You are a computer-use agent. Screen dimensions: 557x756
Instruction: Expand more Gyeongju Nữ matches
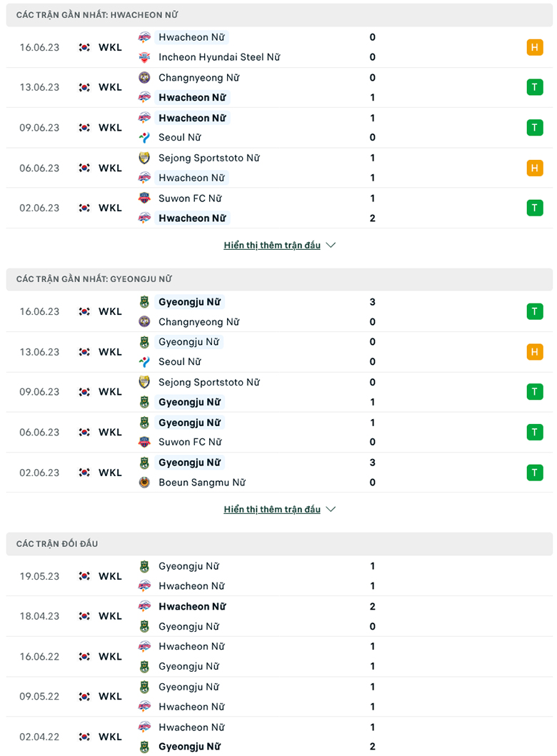pos(274,509)
